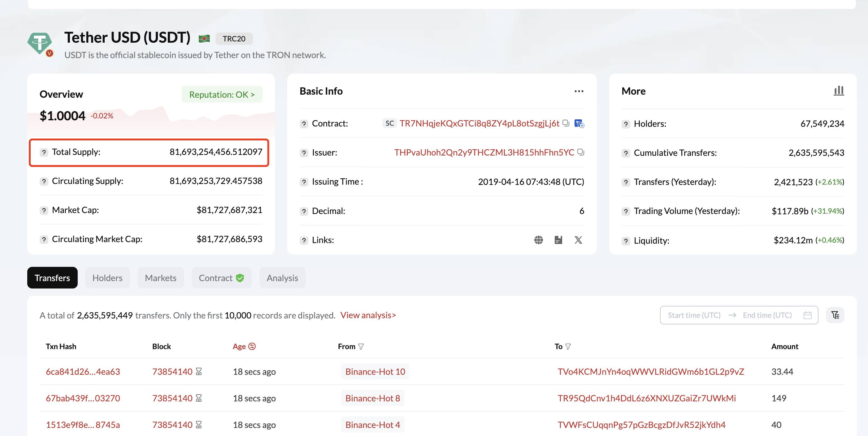868x436 pixels.
Task: Open the whitepaper document link
Action: coord(558,240)
